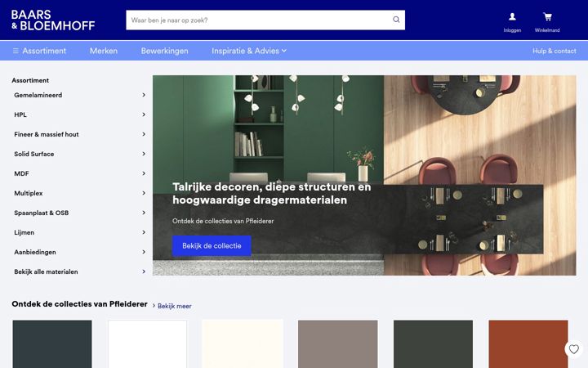Expand the Aanbiedingen chevron
588x368 pixels.
(144, 252)
